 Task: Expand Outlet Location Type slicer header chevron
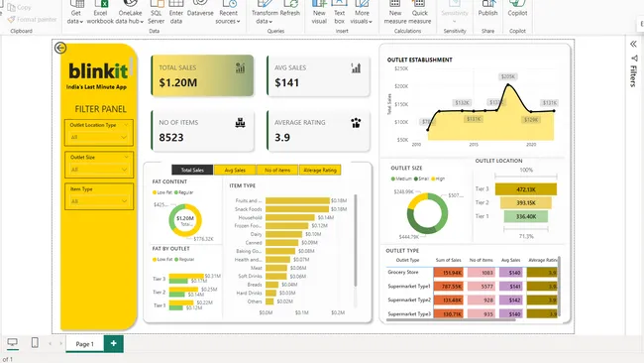[x=126, y=125]
